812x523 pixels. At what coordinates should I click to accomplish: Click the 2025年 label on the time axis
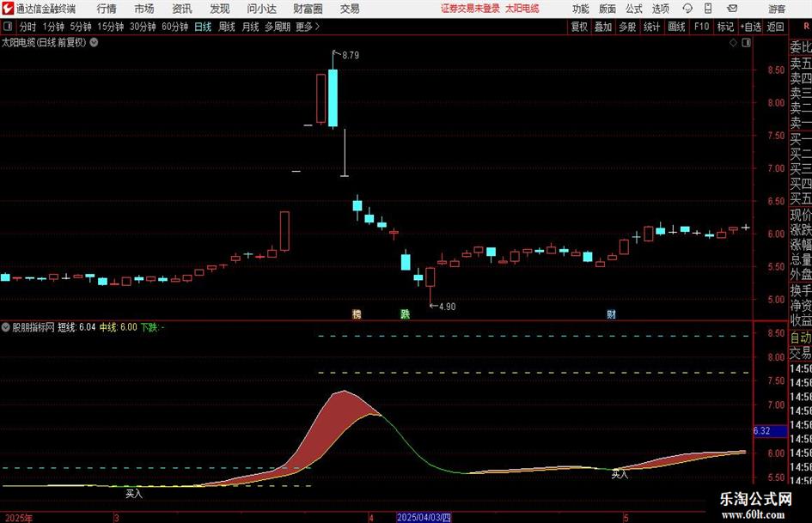tap(19, 518)
